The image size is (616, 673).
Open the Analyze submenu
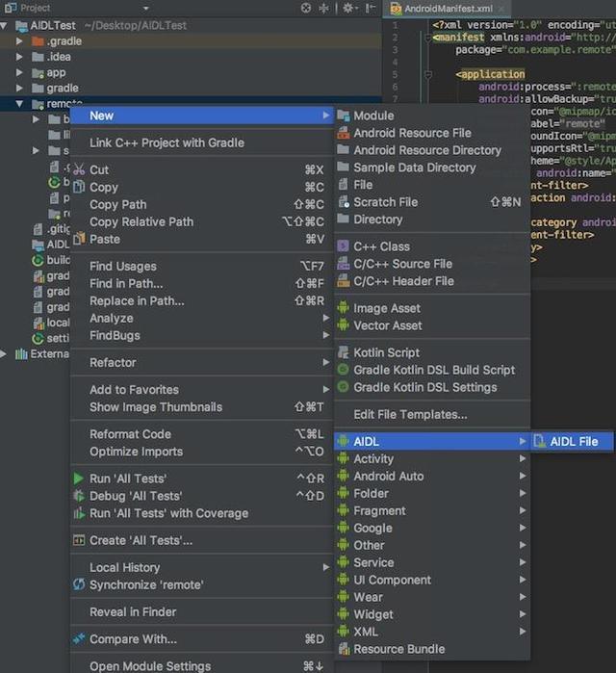point(202,319)
